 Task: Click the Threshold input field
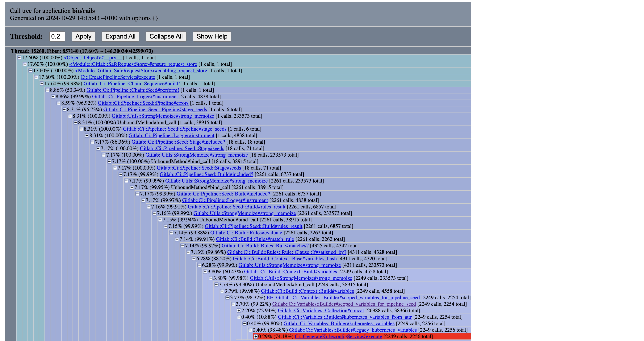point(57,36)
